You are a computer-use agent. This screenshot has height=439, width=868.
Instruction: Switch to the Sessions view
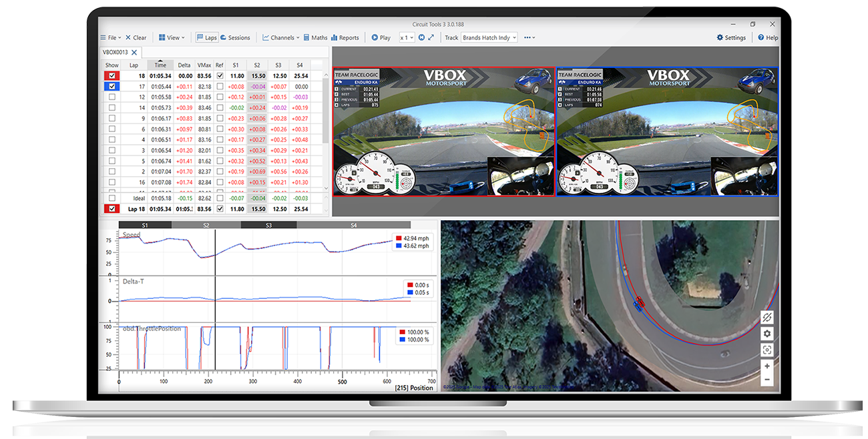[235, 38]
